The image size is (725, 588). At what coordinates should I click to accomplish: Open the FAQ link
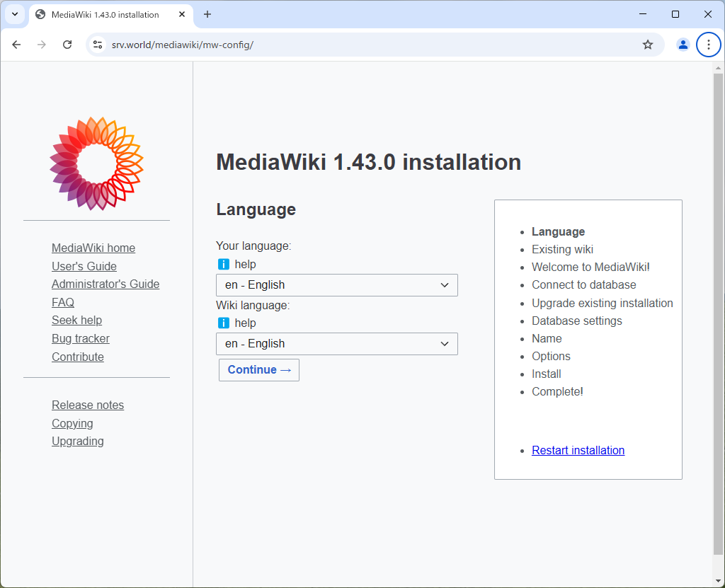tap(63, 302)
